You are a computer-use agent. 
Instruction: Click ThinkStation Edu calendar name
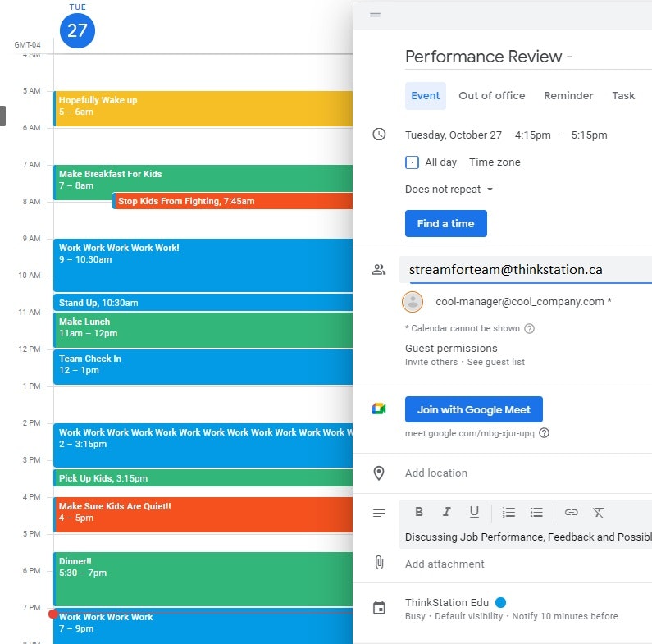[447, 602]
